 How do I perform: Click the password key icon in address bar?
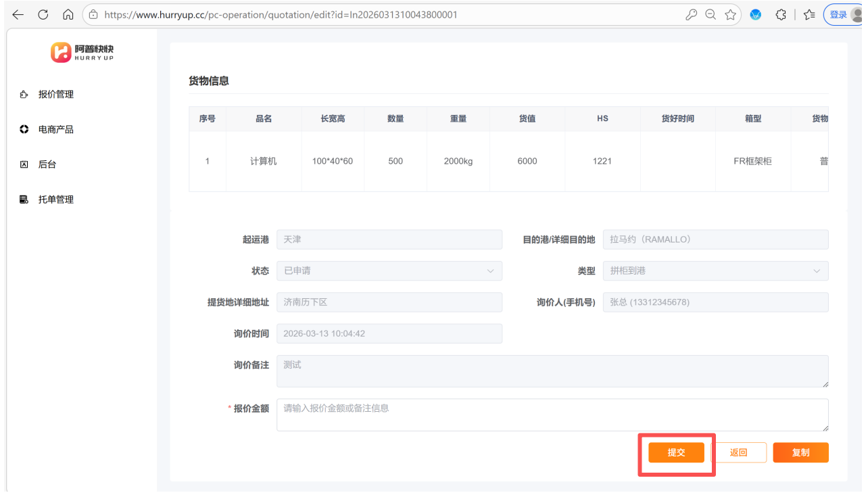691,14
